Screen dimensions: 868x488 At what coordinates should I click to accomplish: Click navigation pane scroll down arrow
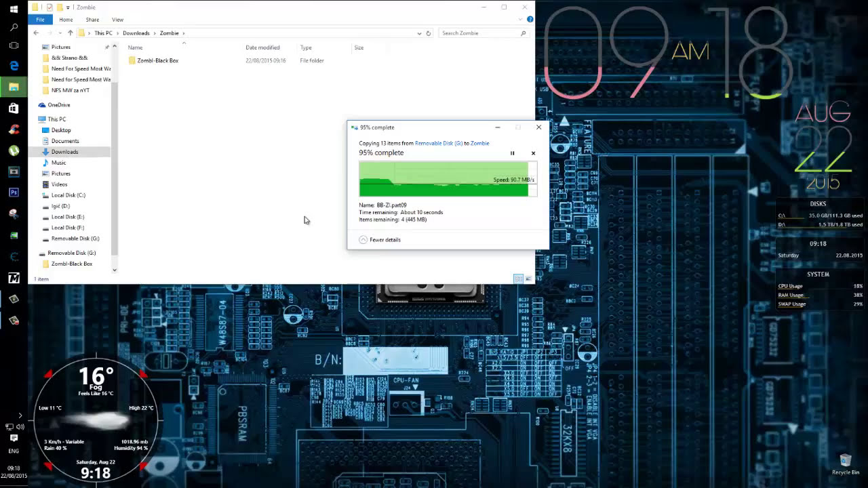tap(114, 270)
